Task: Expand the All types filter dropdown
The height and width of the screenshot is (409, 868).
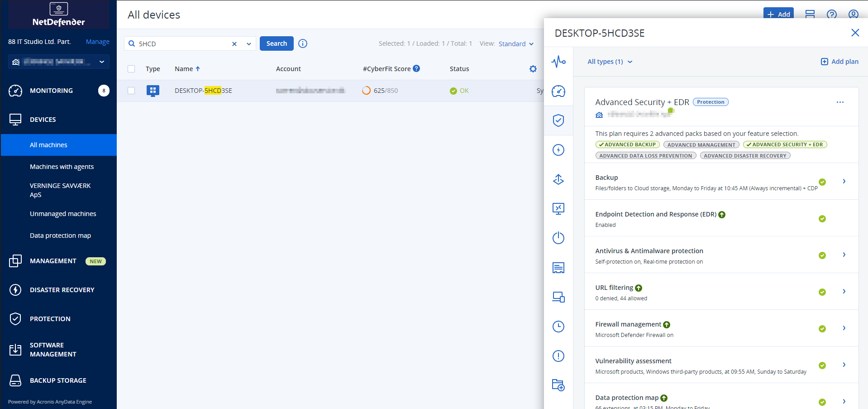Action: click(x=610, y=61)
